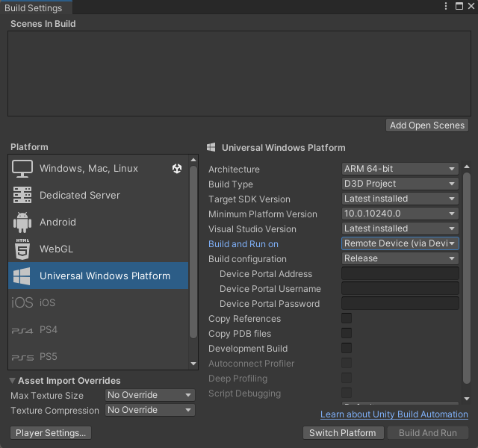Screen dimensions: 478x448
Task: Close the Build Settings window
Action: tap(471, 6)
